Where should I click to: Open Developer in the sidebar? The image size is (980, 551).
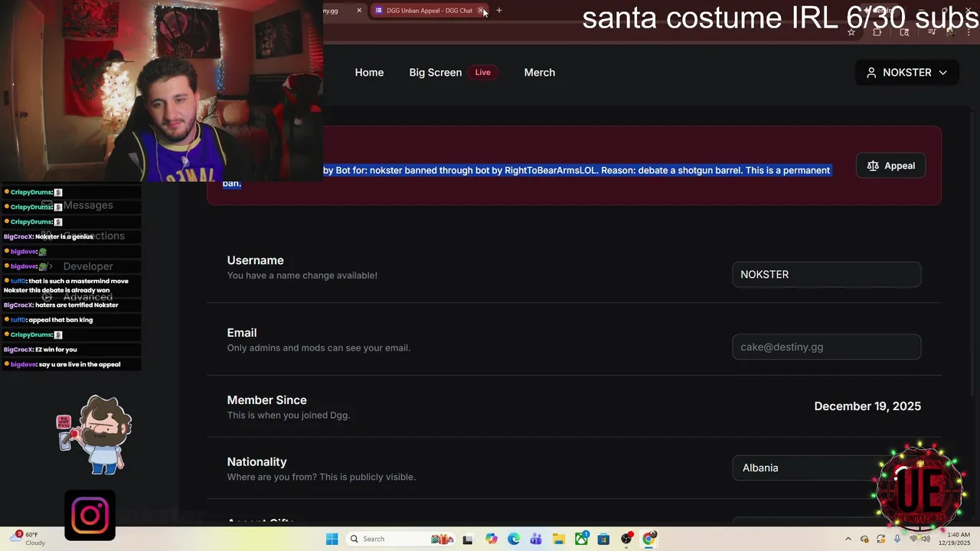(x=88, y=266)
